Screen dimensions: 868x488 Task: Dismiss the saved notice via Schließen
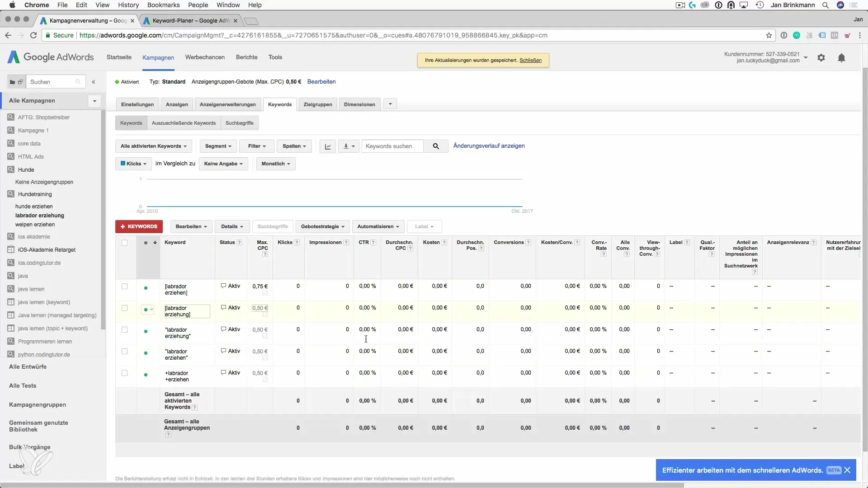click(x=530, y=60)
